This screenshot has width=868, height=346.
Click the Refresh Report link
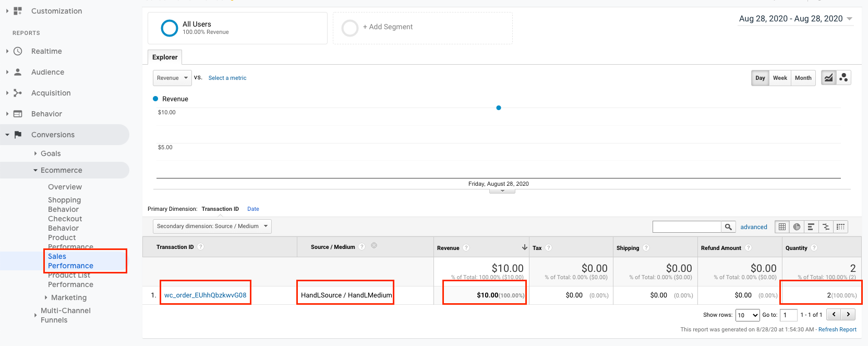837,329
